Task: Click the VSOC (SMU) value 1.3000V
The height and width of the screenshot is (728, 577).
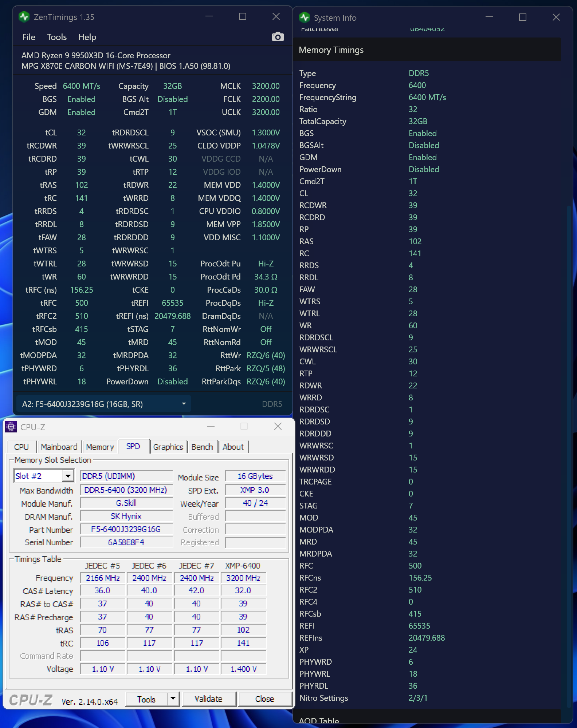Action: [266, 132]
